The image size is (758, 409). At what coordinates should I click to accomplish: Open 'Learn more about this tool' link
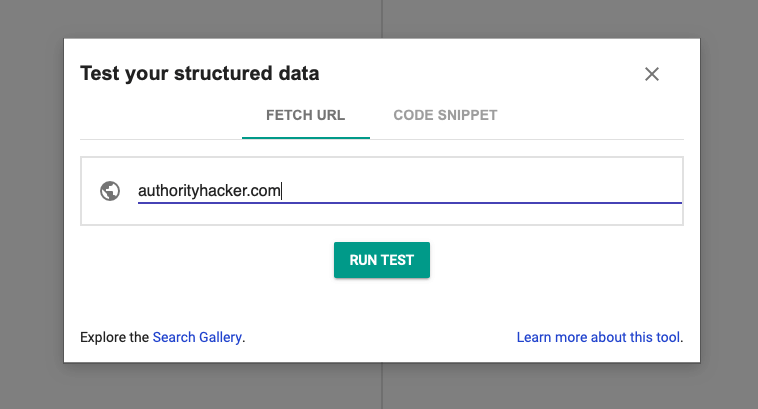tap(599, 337)
